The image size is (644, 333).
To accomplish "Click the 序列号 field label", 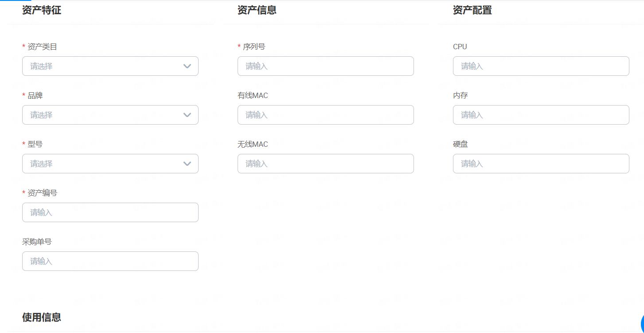I will [254, 47].
